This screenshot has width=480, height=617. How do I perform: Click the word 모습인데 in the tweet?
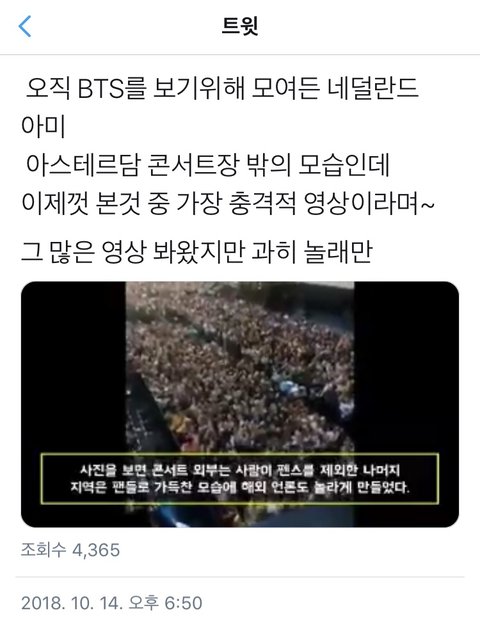(x=343, y=164)
